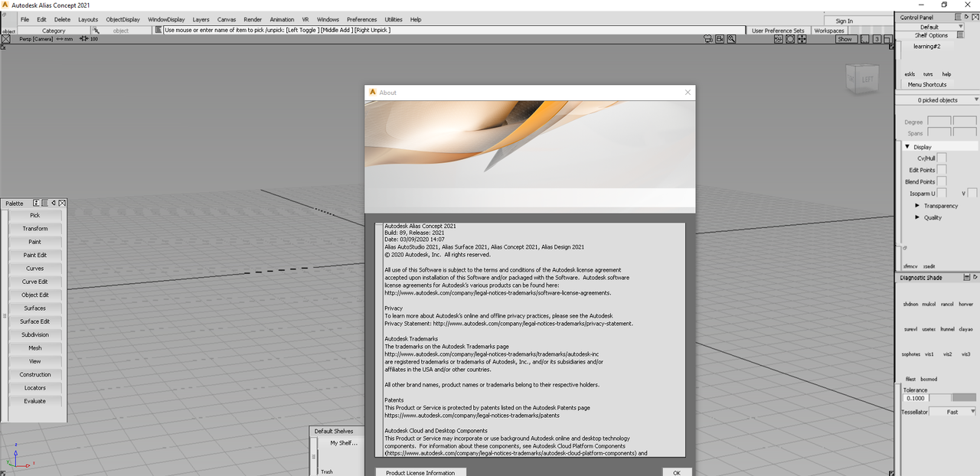980x476 pixels.
Task: Click the tutrs shelf item
Action: [x=928, y=74]
